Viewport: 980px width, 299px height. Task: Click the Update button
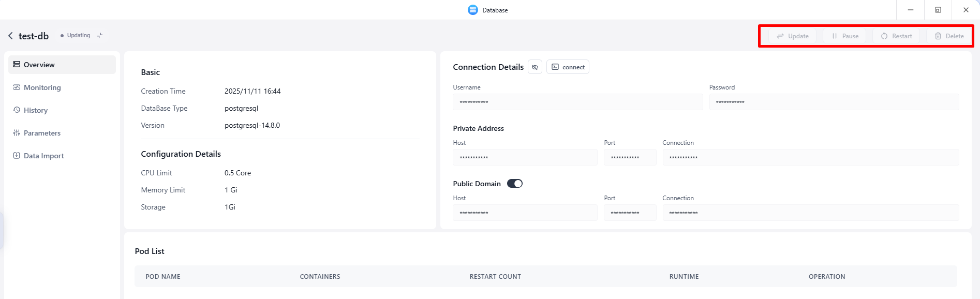[793, 36]
